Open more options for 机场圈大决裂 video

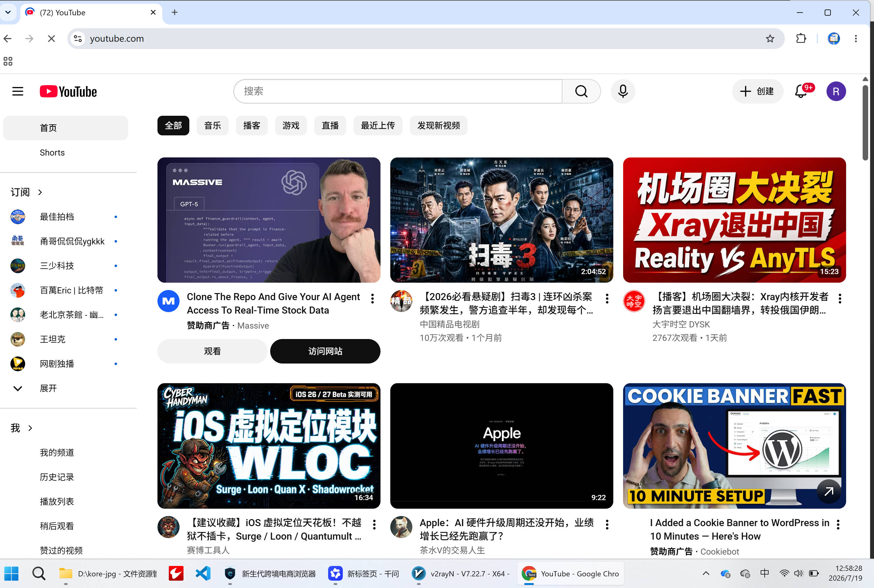840,299
